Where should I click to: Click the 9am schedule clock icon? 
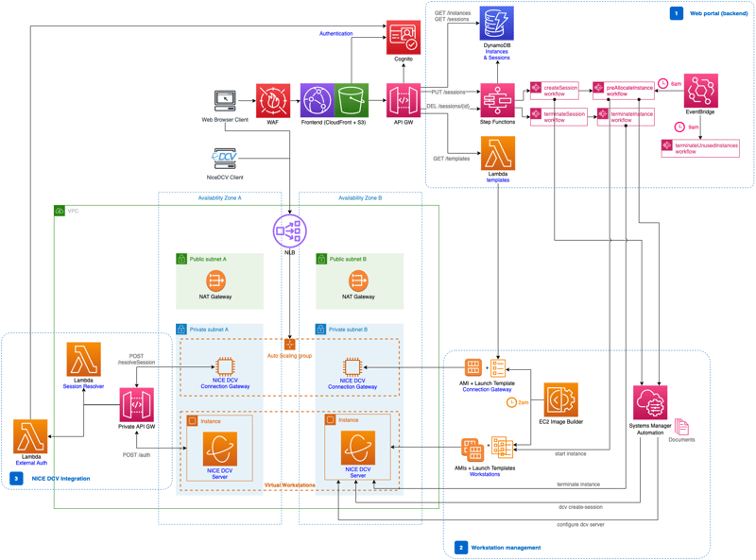[679, 127]
